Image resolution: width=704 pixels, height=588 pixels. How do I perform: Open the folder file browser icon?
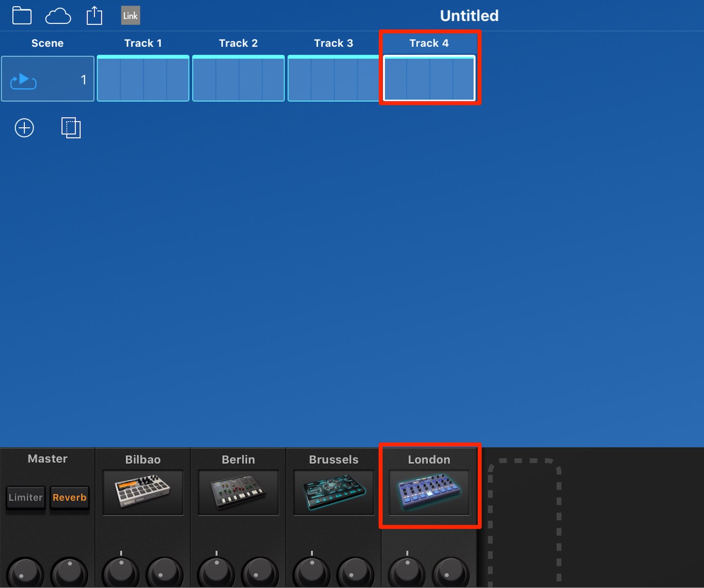coord(22,15)
